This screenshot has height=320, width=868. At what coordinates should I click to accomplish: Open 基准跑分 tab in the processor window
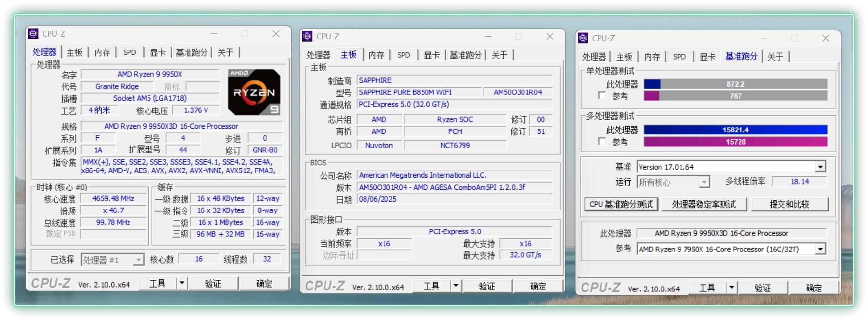(191, 52)
